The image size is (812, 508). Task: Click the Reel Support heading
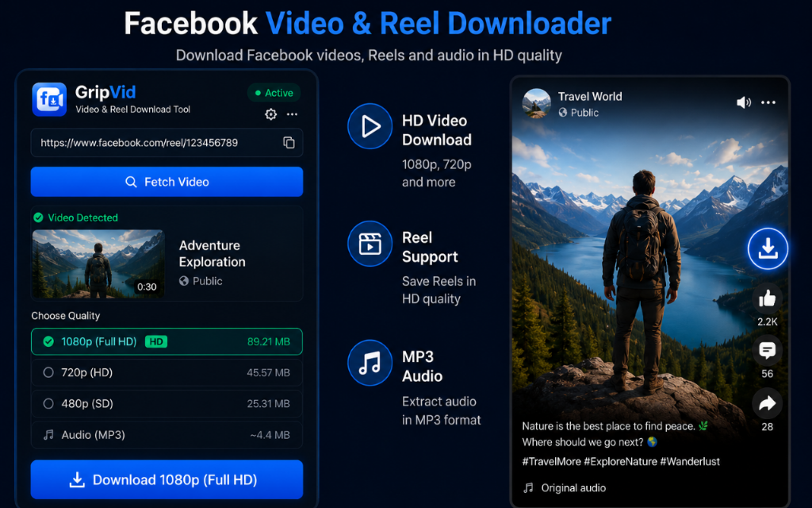pos(430,248)
